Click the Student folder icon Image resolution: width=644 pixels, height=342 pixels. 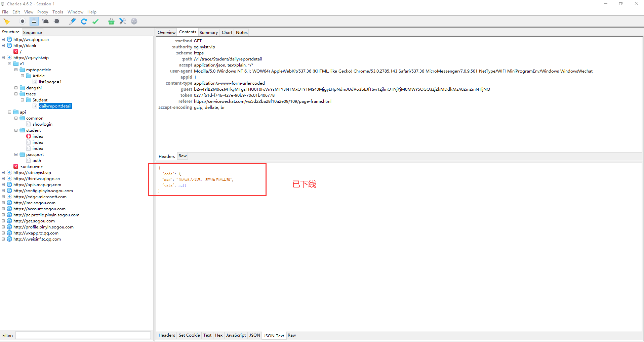point(29,100)
